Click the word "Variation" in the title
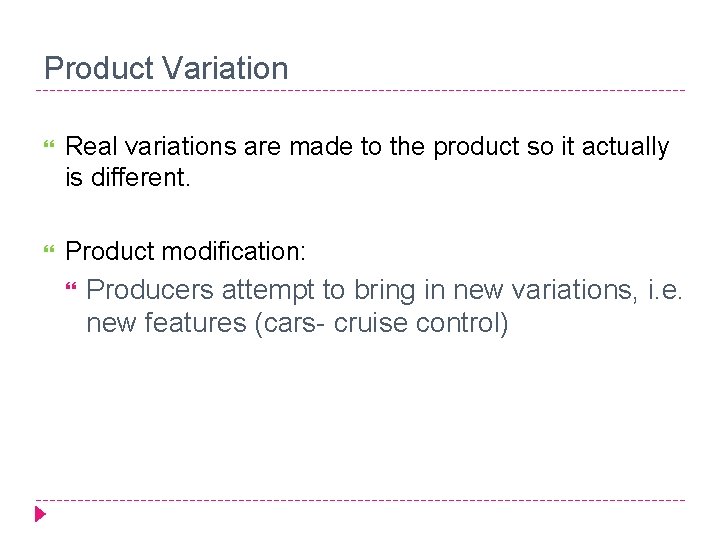This screenshot has height=540, width=720. (x=225, y=68)
